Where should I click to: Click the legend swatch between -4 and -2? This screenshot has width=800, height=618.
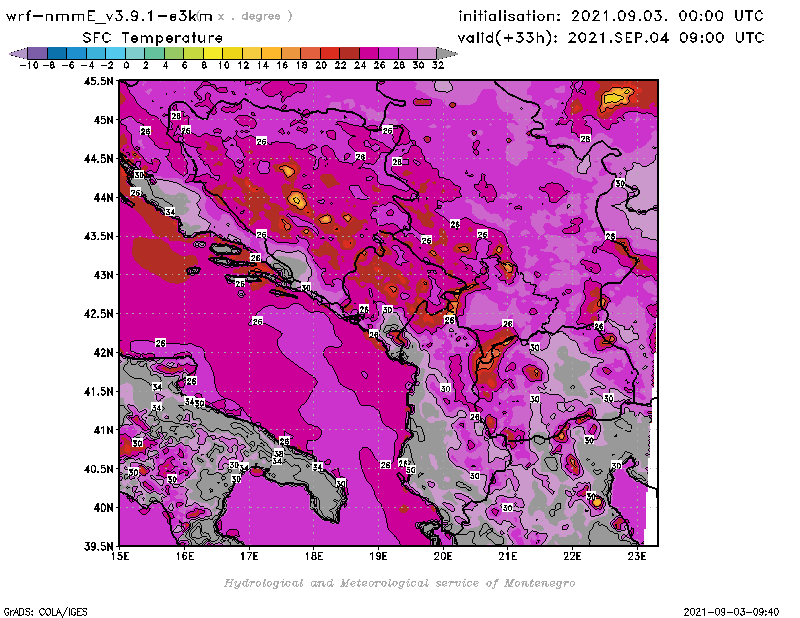[96, 53]
